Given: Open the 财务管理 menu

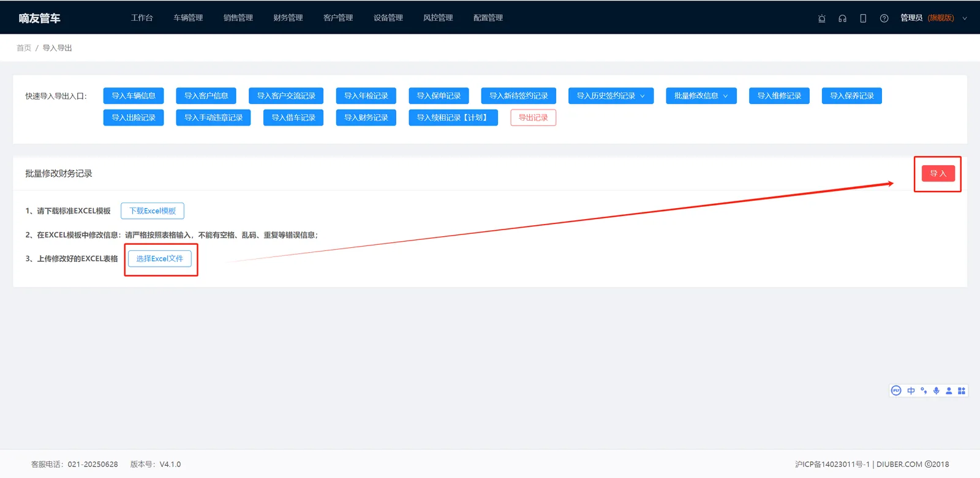Looking at the screenshot, I should 288,18.
